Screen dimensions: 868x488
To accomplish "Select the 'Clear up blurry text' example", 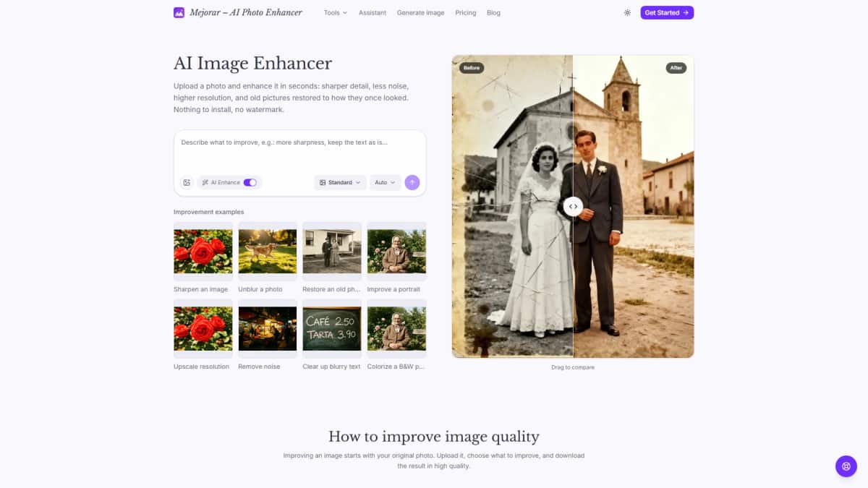I will point(332,335).
